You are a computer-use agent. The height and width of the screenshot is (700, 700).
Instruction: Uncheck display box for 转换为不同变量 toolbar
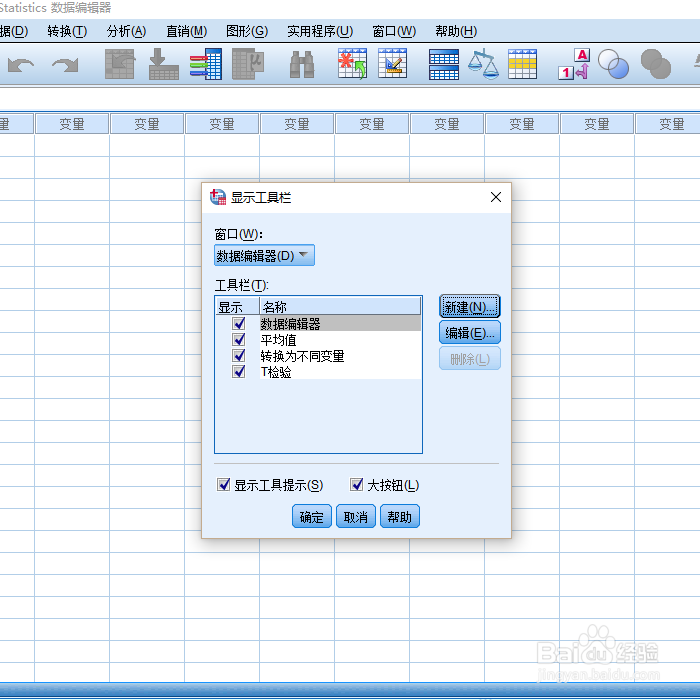click(x=239, y=355)
